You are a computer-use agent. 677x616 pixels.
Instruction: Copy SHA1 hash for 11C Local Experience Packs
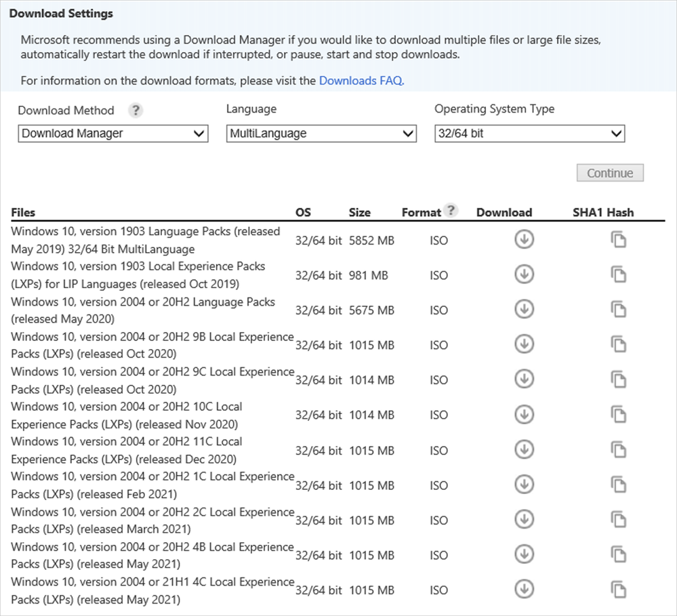pyautogui.click(x=618, y=450)
